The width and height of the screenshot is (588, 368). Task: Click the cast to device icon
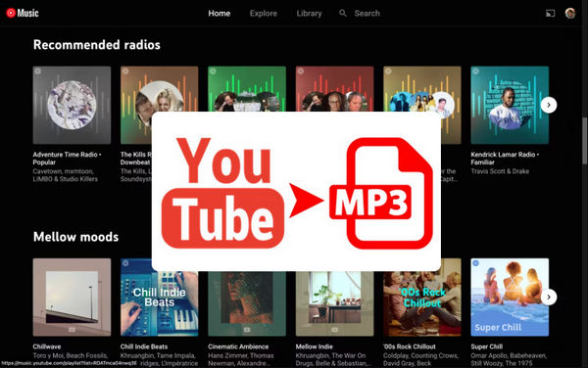(550, 14)
